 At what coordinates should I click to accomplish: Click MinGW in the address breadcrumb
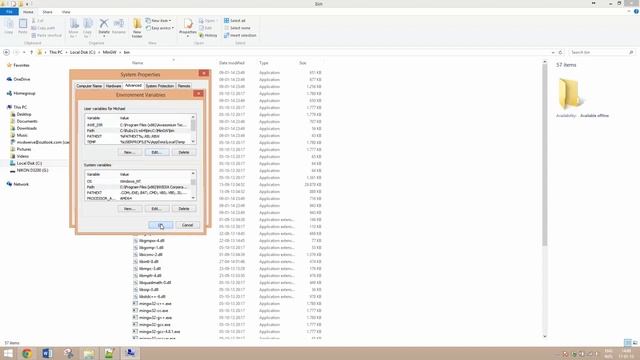coord(109,52)
